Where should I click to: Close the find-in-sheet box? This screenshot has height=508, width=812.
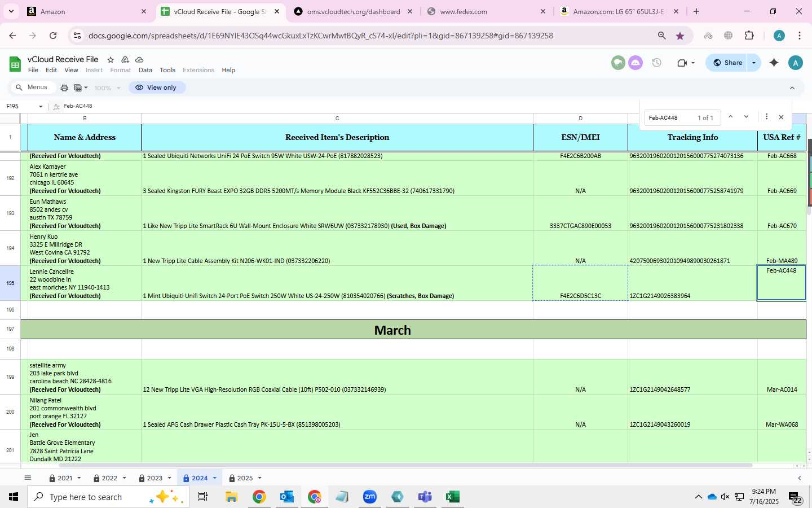click(x=781, y=117)
